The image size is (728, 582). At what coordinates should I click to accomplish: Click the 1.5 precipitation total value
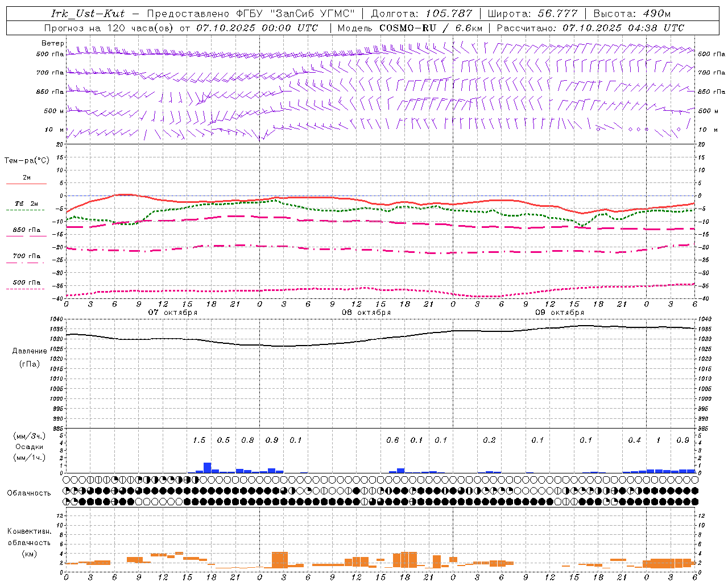(199, 440)
